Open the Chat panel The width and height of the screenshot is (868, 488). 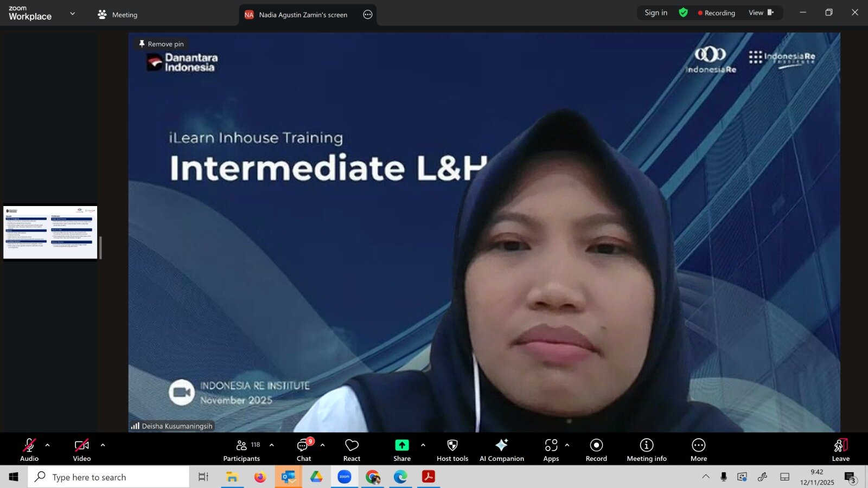point(303,450)
